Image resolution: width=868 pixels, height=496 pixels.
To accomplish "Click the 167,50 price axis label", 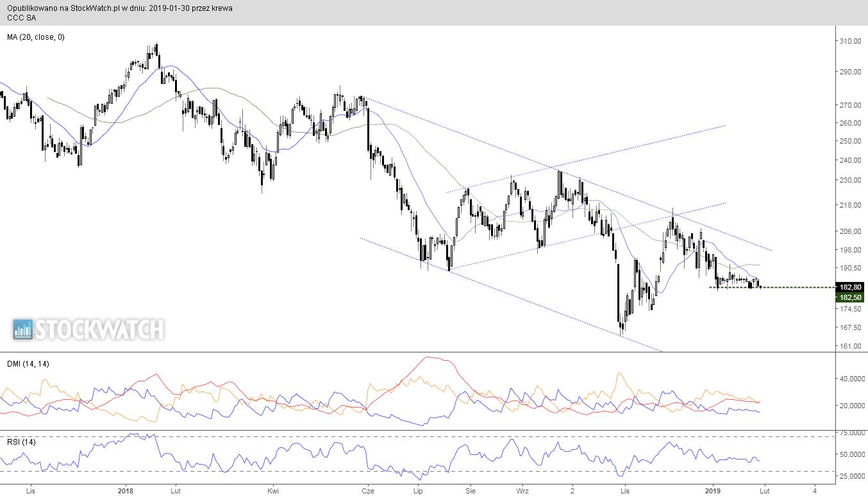I will pyautogui.click(x=849, y=327).
